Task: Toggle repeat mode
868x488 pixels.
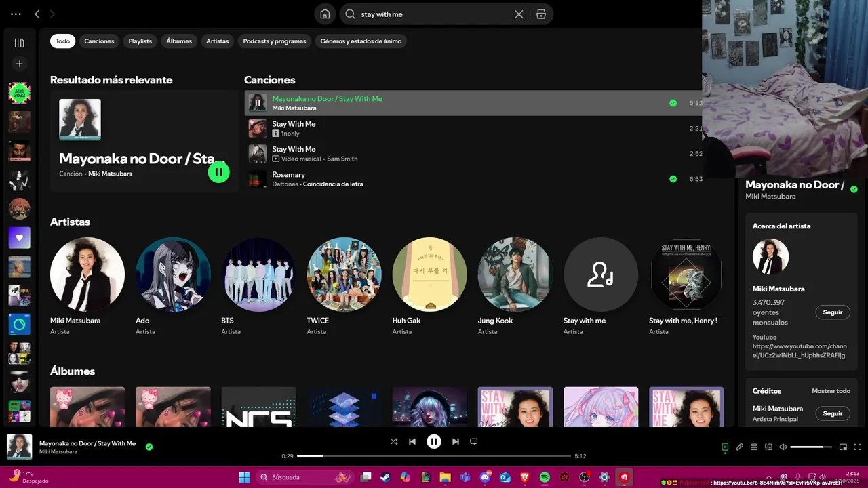Action: pos(474,441)
